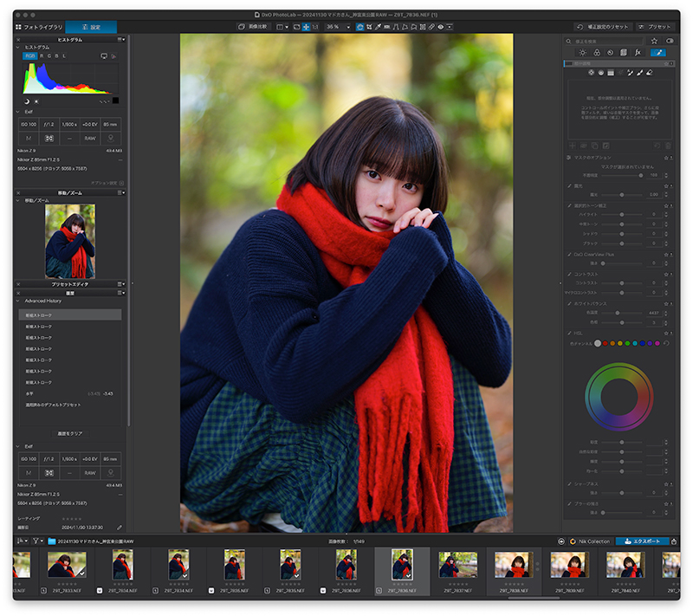Select the top history entry
The height and width of the screenshot is (616, 693).
click(70, 315)
